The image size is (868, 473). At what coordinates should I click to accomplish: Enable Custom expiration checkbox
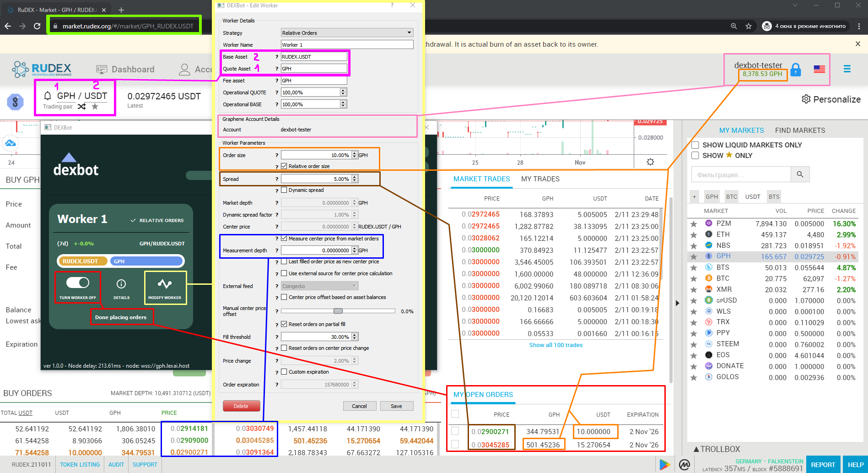coord(284,372)
